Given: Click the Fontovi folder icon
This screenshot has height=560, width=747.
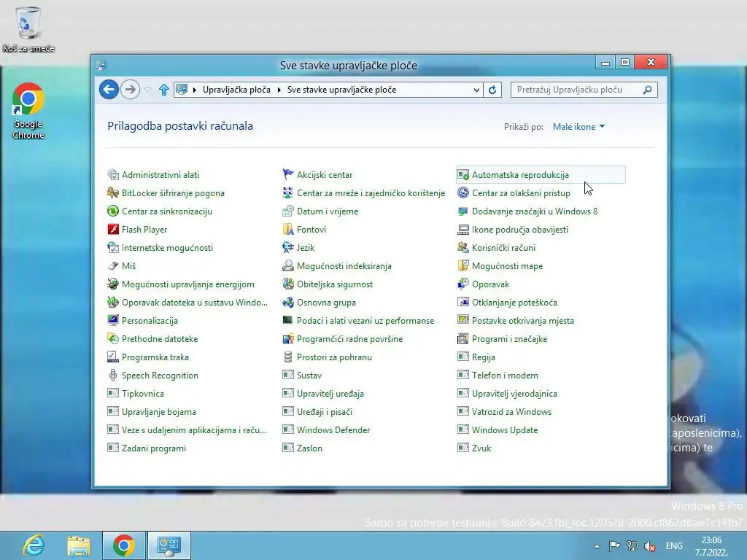Looking at the screenshot, I should click(287, 230).
